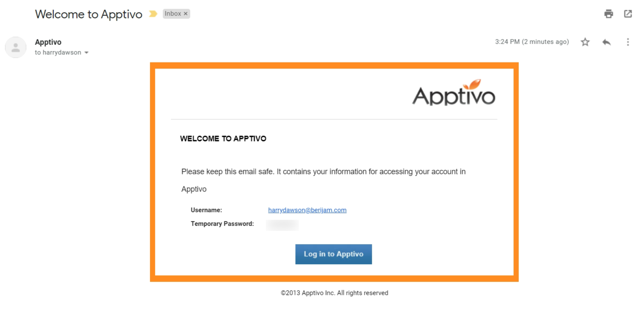Click the ©2013 Apptivo Inc. footer text
Image resolution: width=644 pixels, height=313 pixels.
pos(334,293)
